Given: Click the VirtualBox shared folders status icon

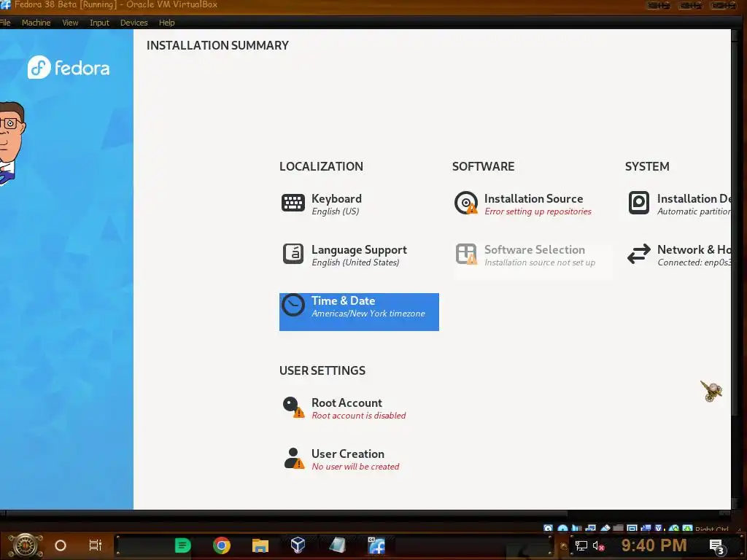Looking at the screenshot, I should pos(618,528).
